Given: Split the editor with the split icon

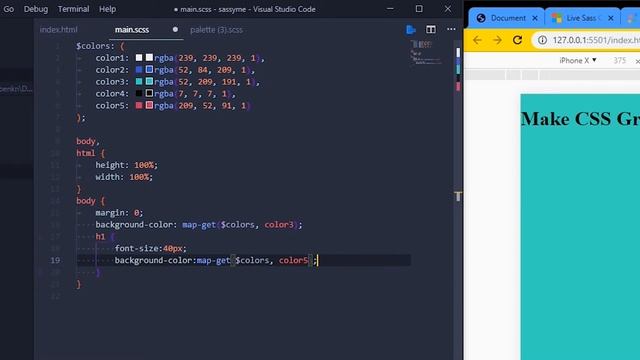Looking at the screenshot, I should [431, 29].
